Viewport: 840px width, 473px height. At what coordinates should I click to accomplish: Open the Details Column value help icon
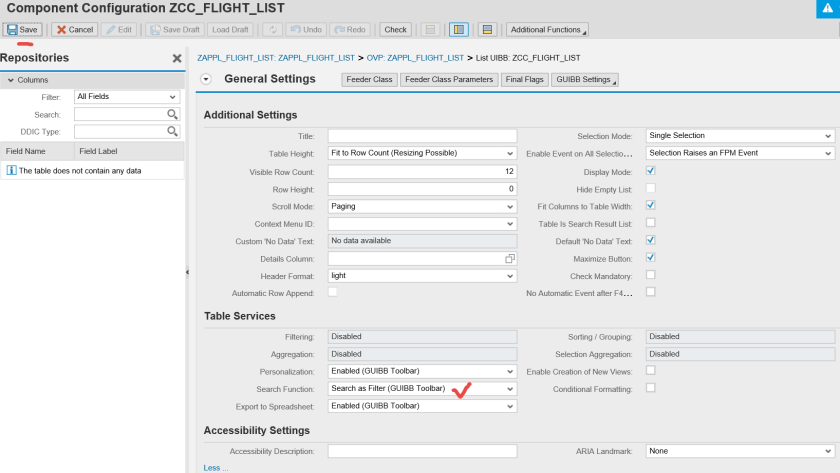coord(509,259)
